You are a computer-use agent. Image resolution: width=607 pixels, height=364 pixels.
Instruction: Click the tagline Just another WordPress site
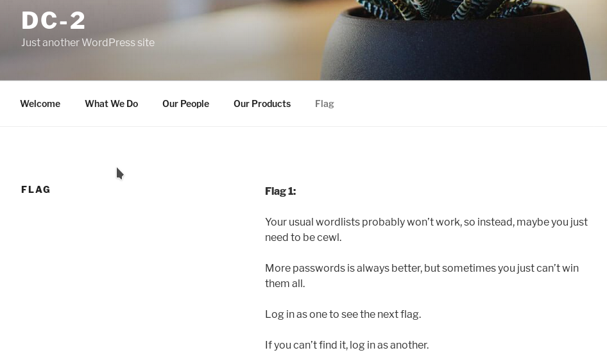tap(88, 42)
